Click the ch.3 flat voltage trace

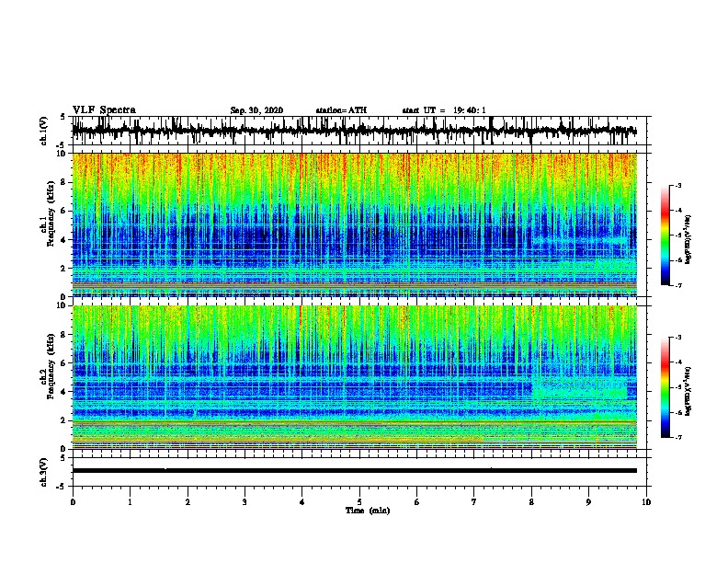[354, 471]
